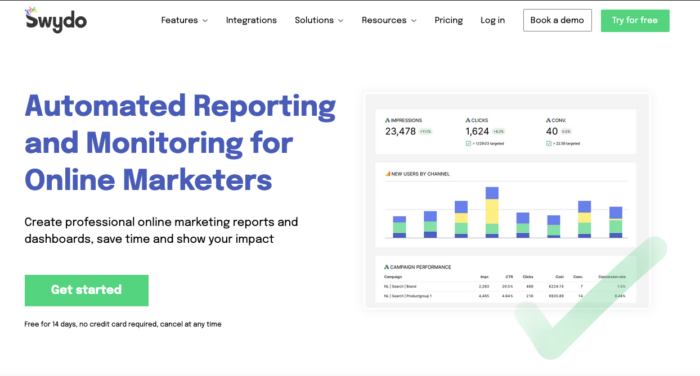Click the Google Ads icon beside Clicks

point(468,120)
